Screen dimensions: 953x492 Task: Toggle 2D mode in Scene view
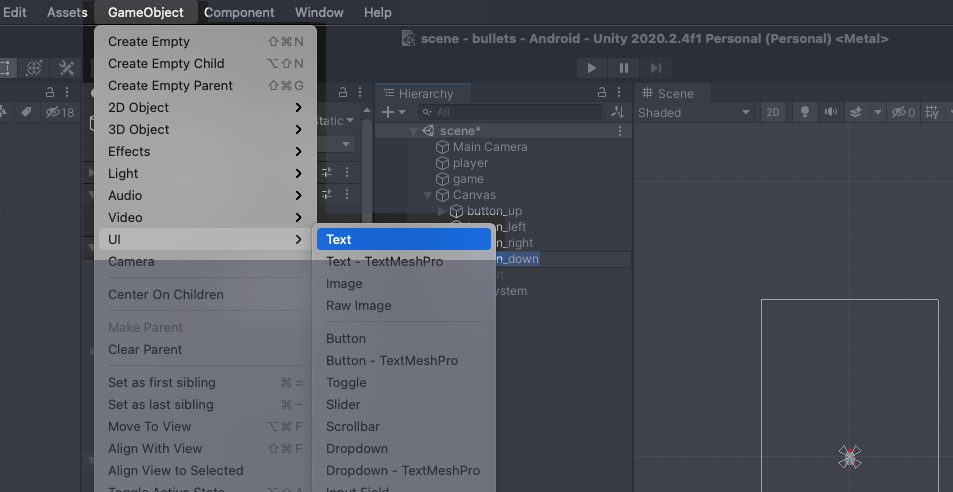click(x=772, y=112)
